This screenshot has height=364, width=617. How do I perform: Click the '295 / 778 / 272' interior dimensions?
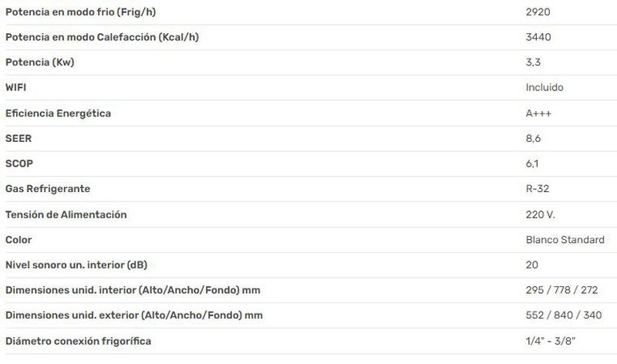[x=562, y=290]
